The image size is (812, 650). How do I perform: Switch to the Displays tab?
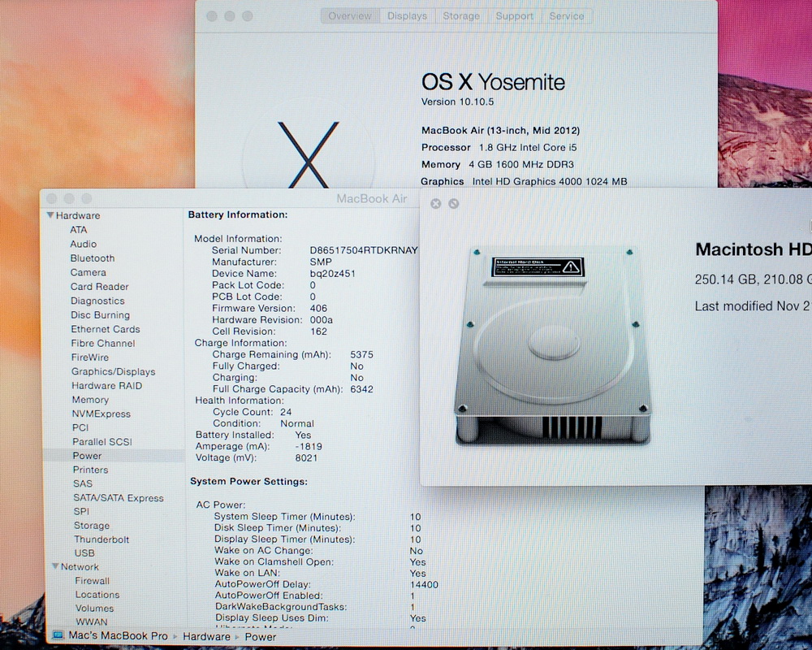click(407, 16)
